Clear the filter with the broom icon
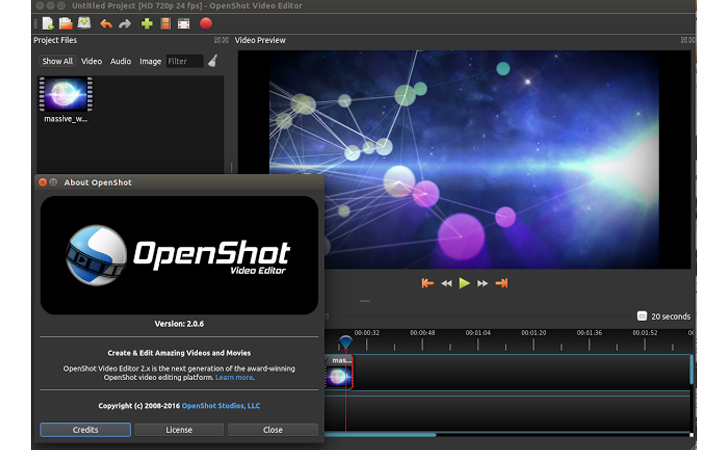Image resolution: width=728 pixels, height=450 pixels. 213,61
